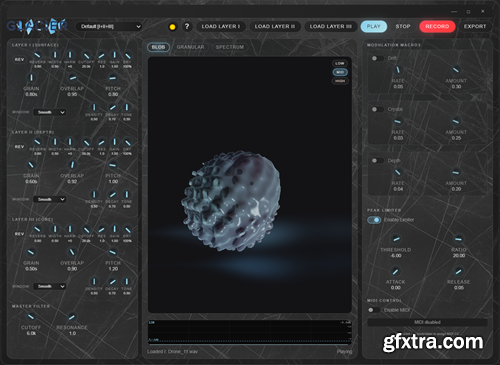Toggle REV on Layer I Surface
Screen dimensions: 500x365
tap(19, 59)
